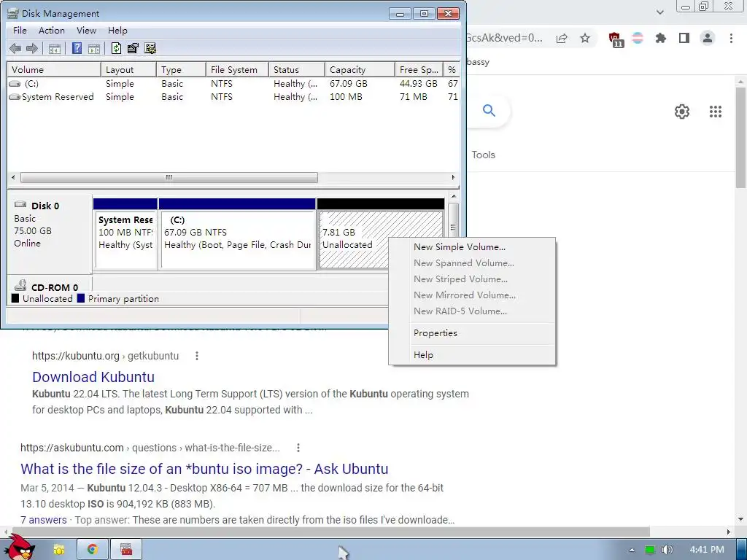Image resolution: width=747 pixels, height=560 pixels.
Task: Bookmark the page with the star icon
Action: [x=585, y=38]
